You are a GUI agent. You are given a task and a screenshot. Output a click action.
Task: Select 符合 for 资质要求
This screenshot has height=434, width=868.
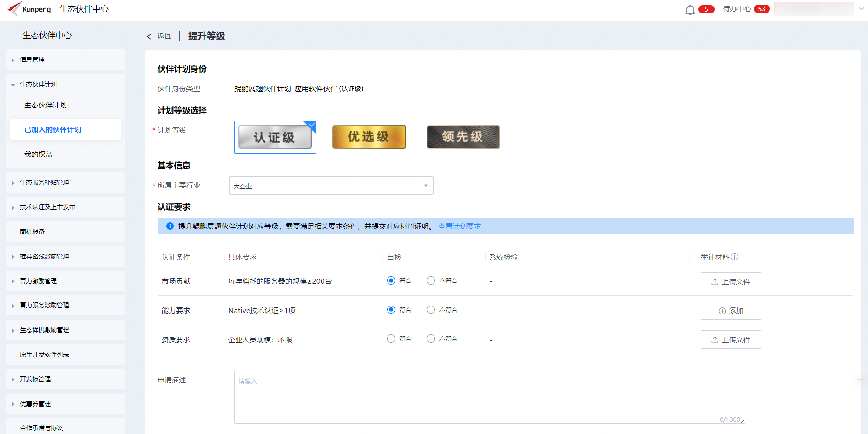pos(391,339)
